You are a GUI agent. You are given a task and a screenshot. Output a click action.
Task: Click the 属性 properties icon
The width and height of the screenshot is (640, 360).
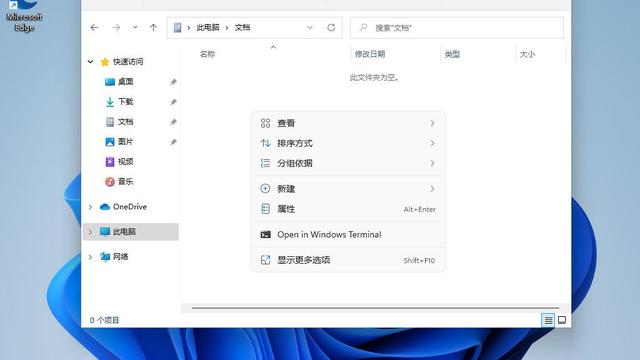coord(265,209)
